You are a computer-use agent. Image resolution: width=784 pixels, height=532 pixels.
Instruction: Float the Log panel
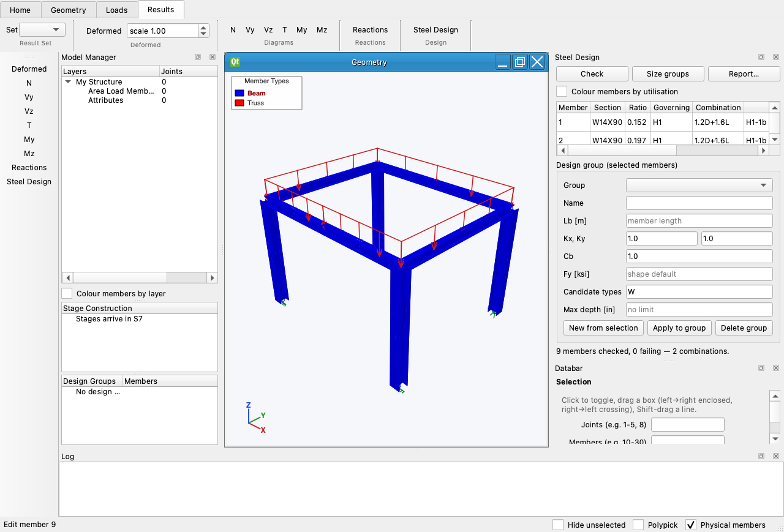761,456
